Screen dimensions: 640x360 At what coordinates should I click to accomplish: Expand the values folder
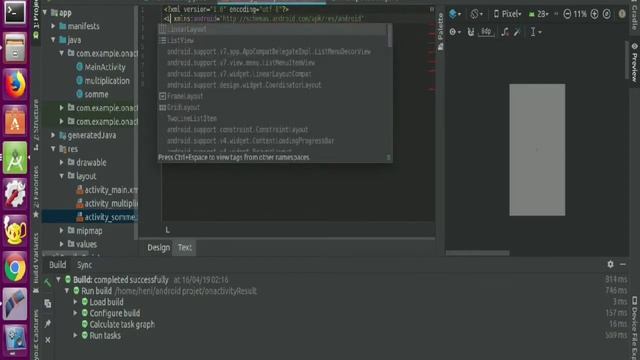(x=61, y=244)
